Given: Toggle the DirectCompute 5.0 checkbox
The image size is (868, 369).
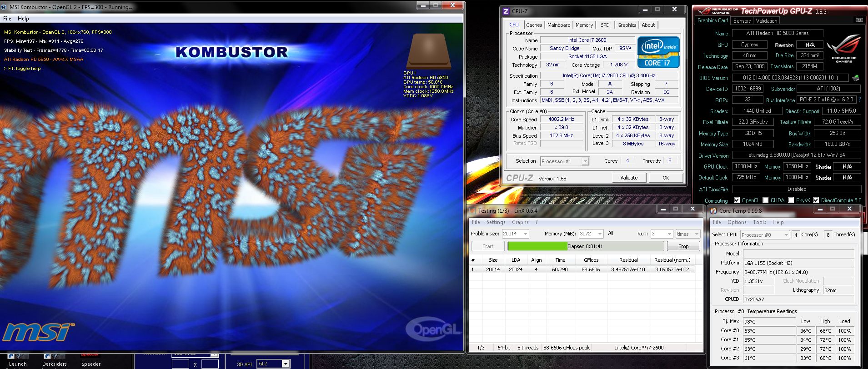Looking at the screenshot, I should point(816,200).
